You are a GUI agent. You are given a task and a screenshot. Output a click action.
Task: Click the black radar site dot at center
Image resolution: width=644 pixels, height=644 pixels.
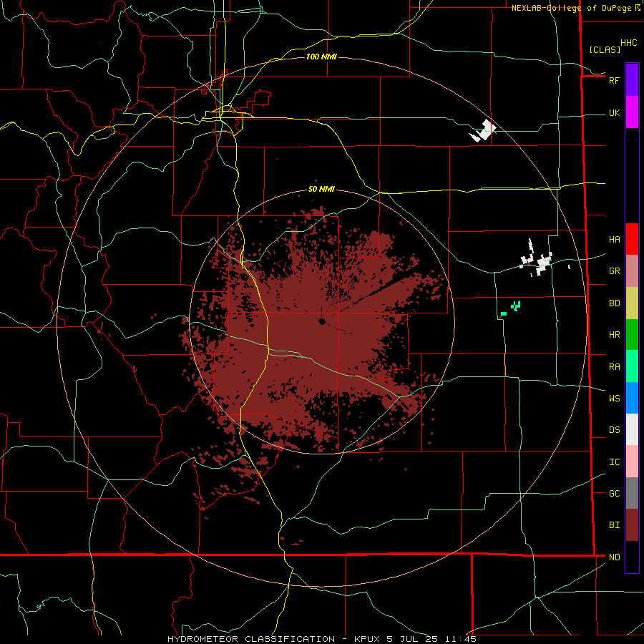coord(322,321)
